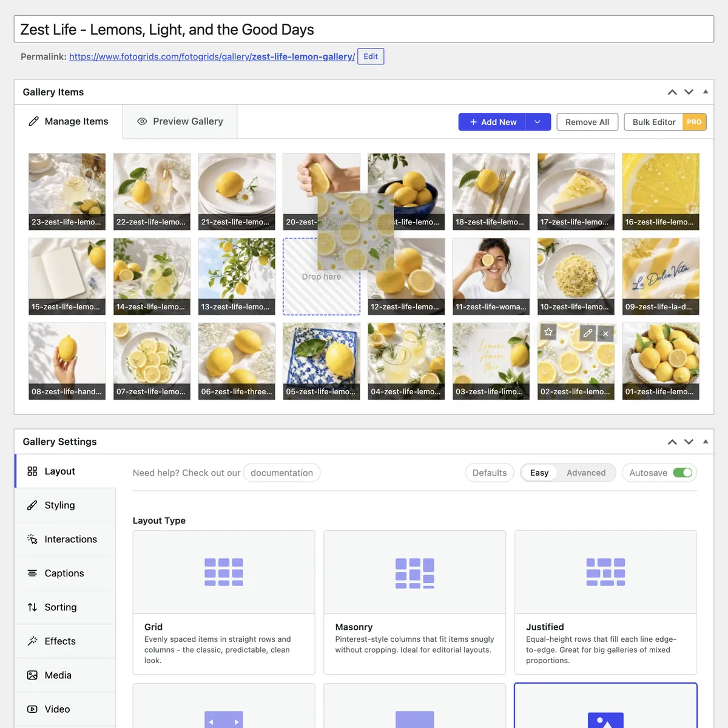This screenshot has height=728, width=728.
Task: Select the 09-zest-life-la-d thumbnail
Action: pyautogui.click(x=661, y=277)
